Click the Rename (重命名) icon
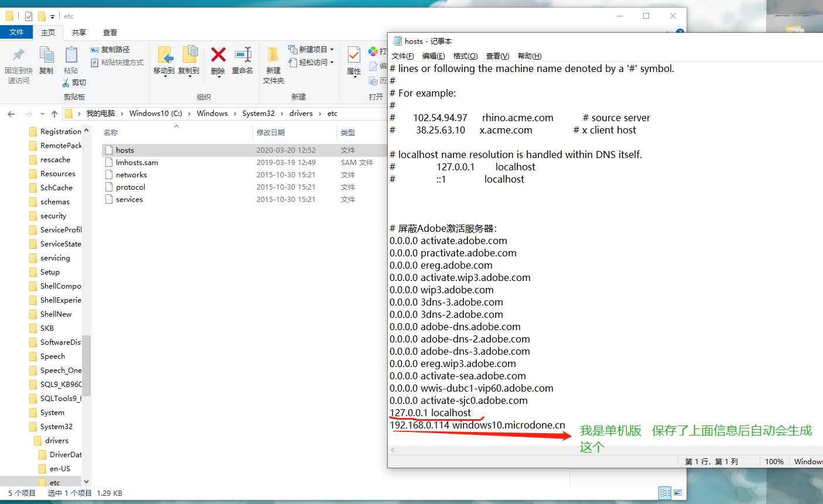 tap(243, 54)
